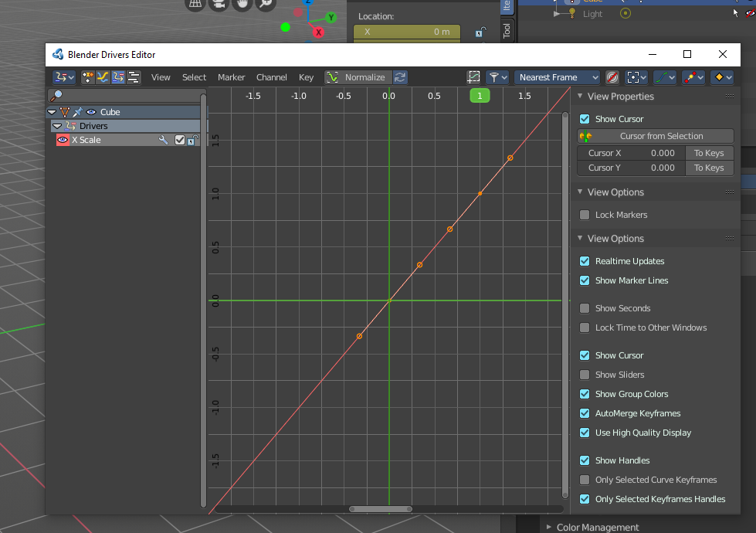Open the Drivers editor type dropdown

(63, 77)
